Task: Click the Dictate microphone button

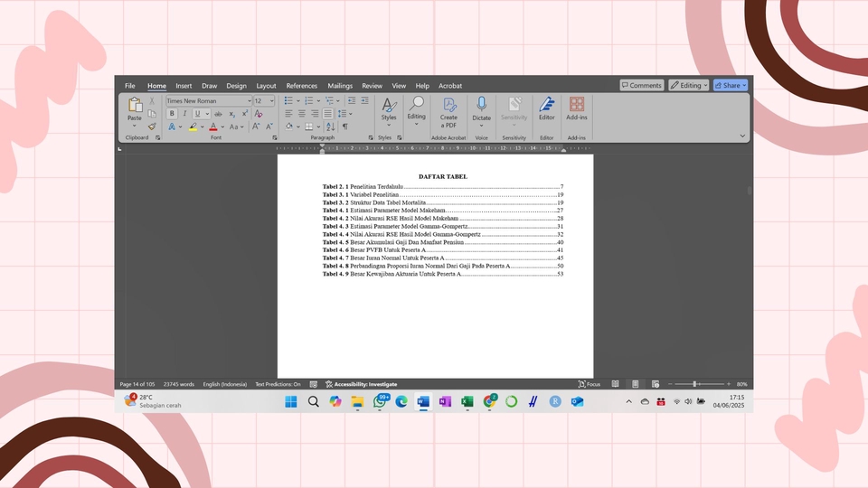Action: pos(482,109)
